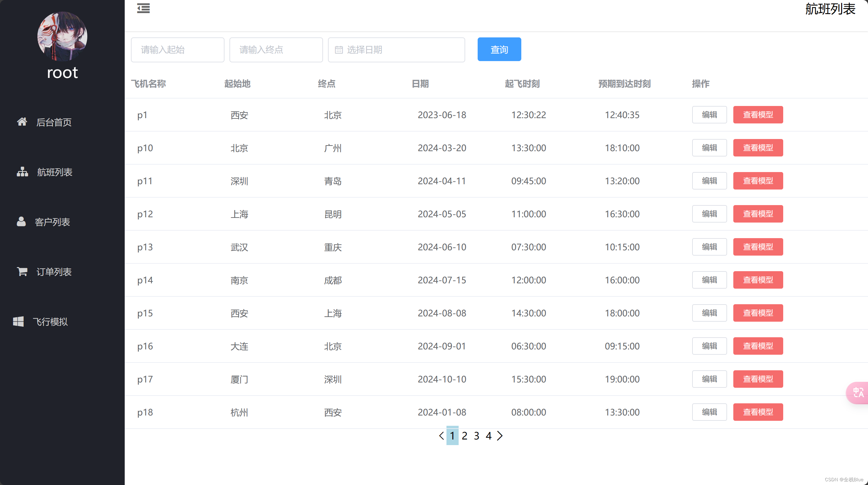
Task: Click the home icon for 后台首页
Action: click(22, 122)
